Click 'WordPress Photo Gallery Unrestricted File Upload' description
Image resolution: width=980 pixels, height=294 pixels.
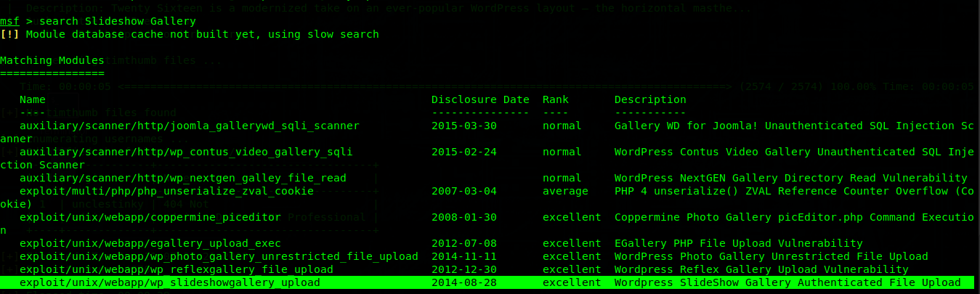pyautogui.click(x=771, y=256)
